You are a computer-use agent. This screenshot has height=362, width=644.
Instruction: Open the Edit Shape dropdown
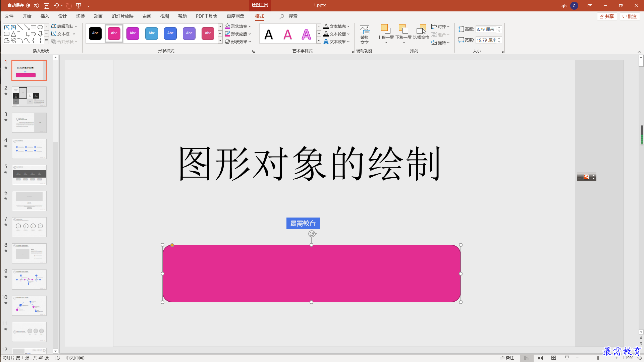tap(64, 26)
